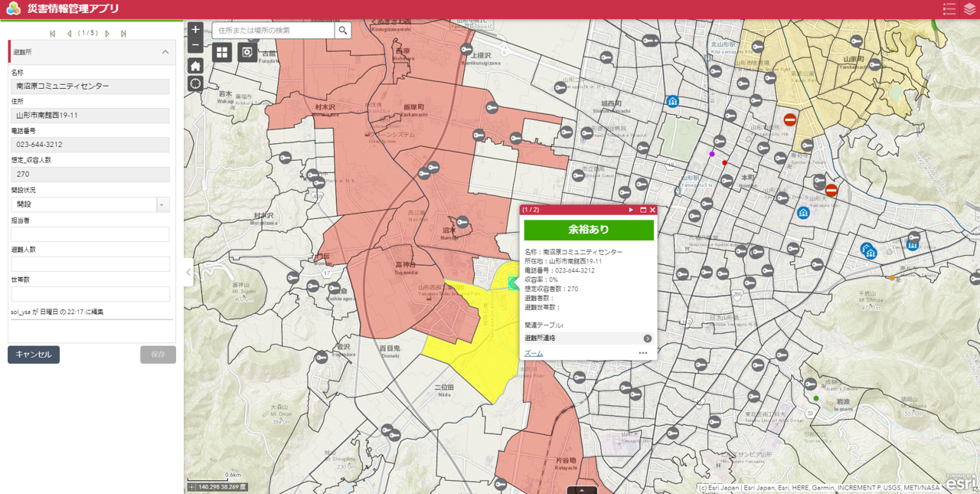Open the basemap gallery grid icon
980x494 pixels.
[x=222, y=52]
